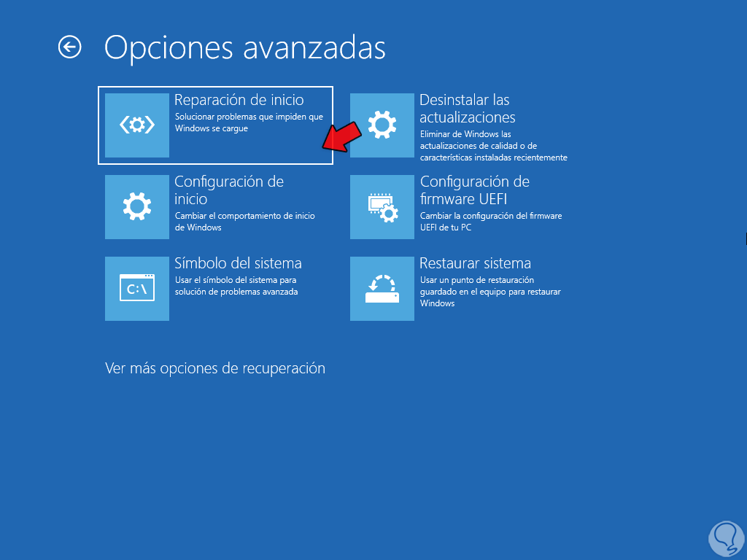The height and width of the screenshot is (560, 747).
Task: Select the Restaurar sistema drive icon
Action: (382, 289)
